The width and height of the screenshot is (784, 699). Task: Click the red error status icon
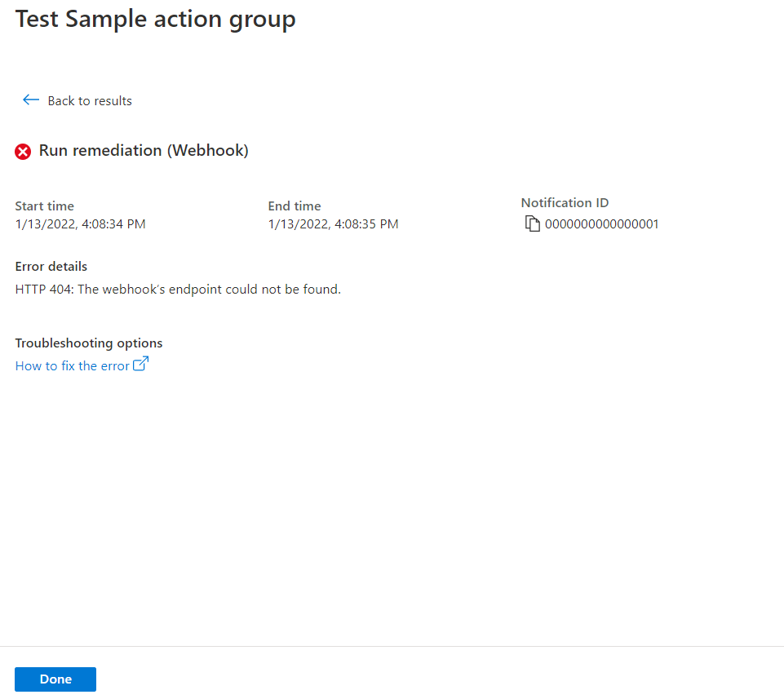point(23,152)
